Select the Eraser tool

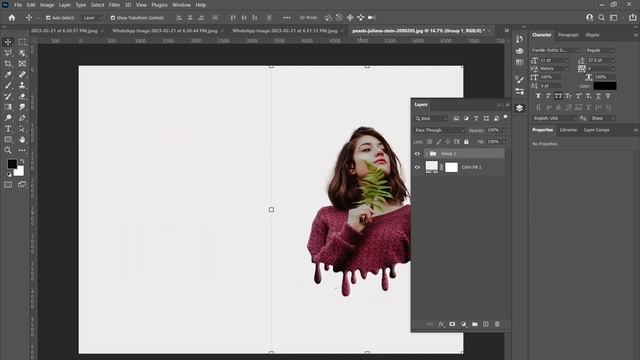(x=22, y=96)
